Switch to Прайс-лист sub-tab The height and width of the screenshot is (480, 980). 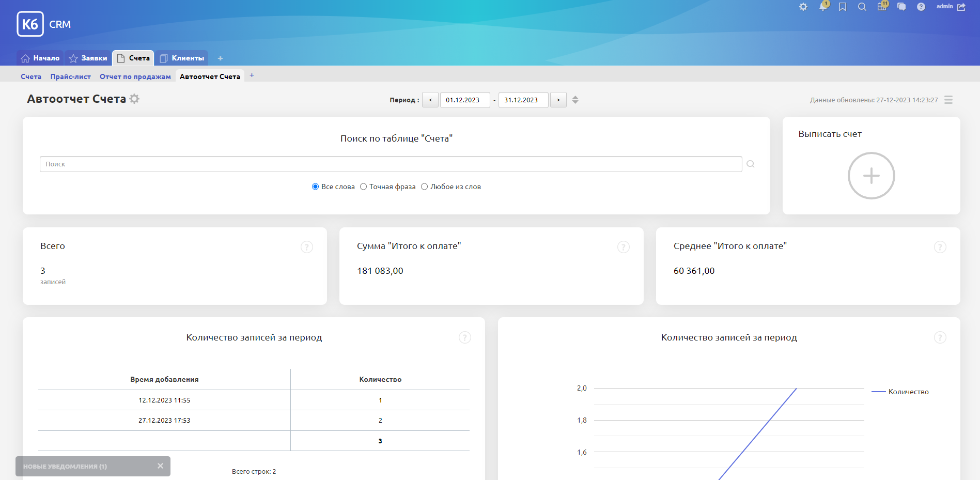pyautogui.click(x=71, y=76)
